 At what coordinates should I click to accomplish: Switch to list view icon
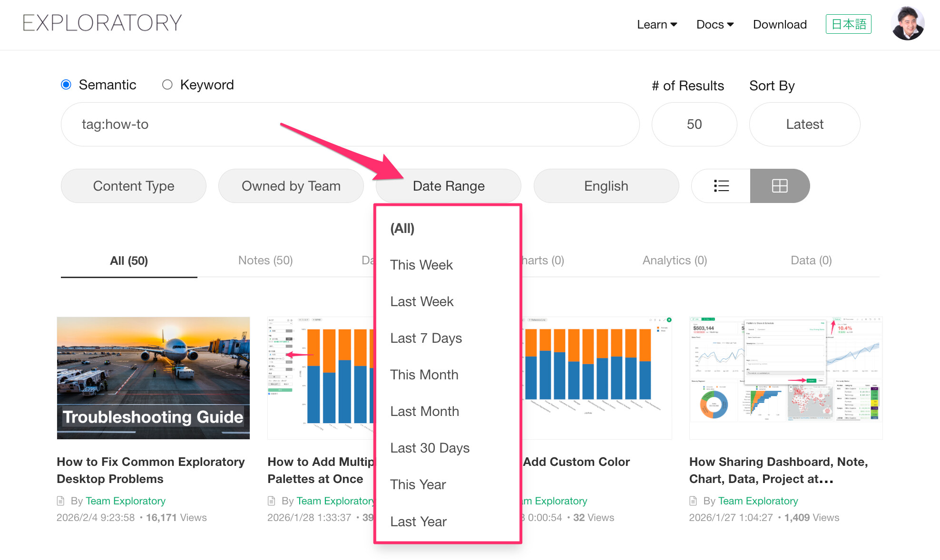[721, 186]
